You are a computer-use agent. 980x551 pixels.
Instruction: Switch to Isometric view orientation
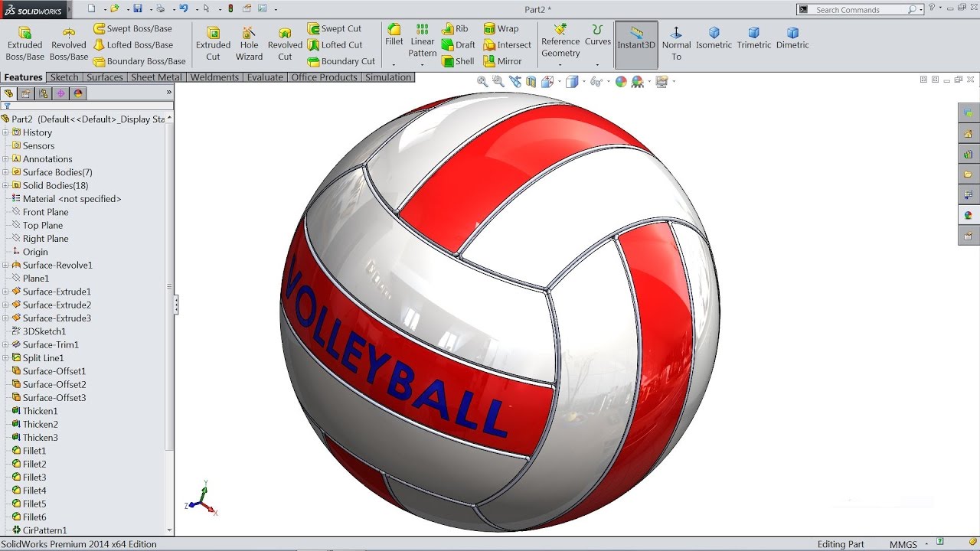714,38
